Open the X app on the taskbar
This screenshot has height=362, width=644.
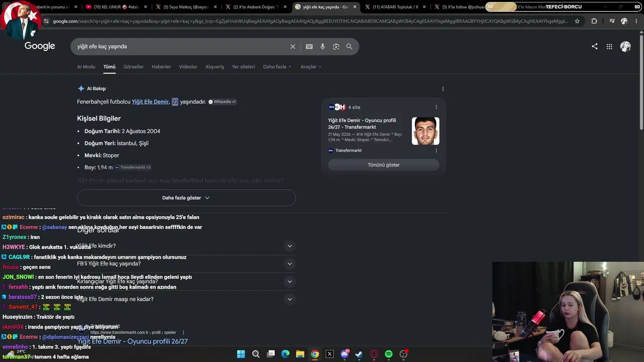coord(330,354)
